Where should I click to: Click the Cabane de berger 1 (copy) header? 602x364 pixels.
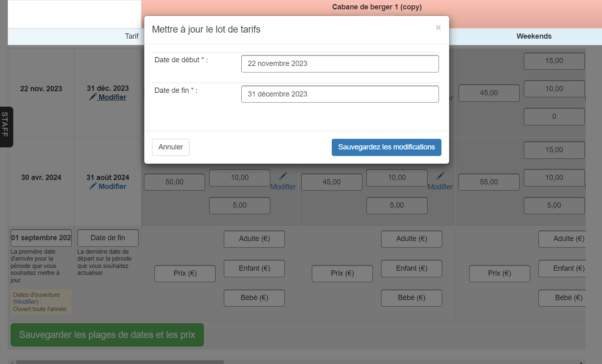tap(377, 7)
